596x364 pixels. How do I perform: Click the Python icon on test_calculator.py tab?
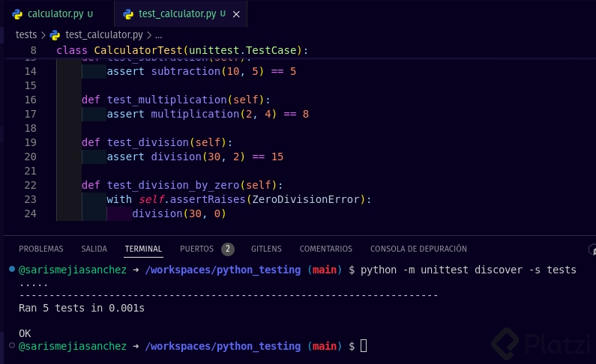(x=128, y=14)
